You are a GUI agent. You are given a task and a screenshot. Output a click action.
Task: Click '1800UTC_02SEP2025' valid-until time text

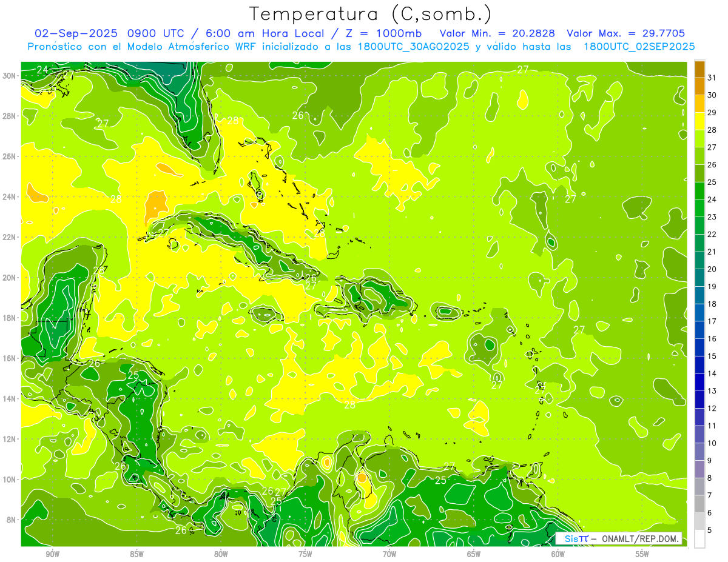tap(639, 46)
